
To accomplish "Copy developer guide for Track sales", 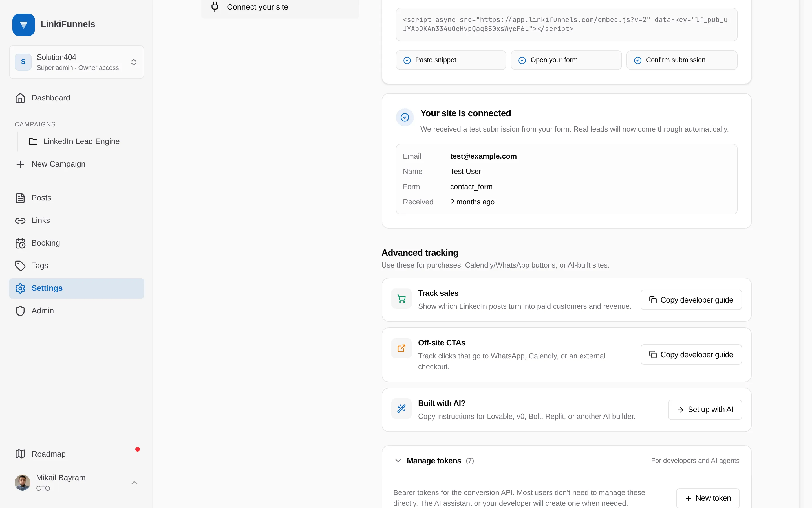I will (691, 300).
